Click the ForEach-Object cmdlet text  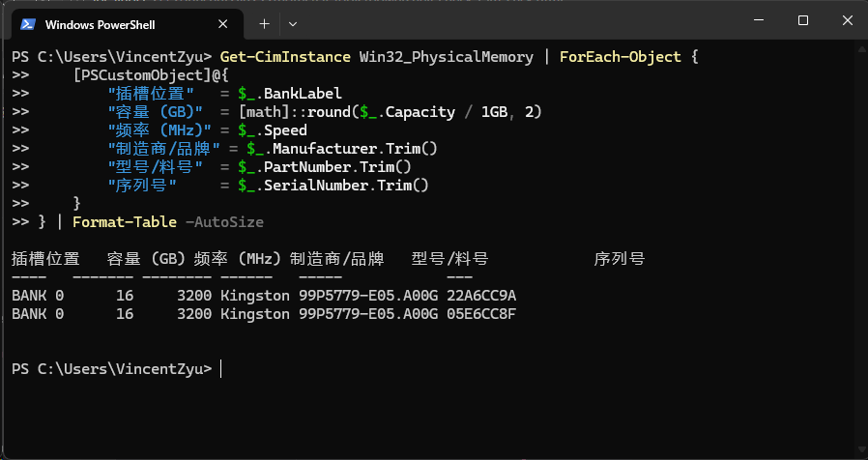(x=620, y=57)
